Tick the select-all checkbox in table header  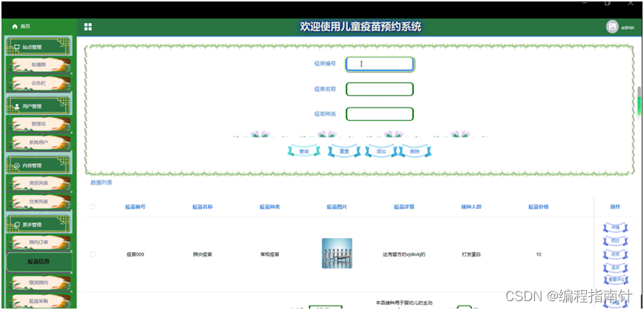[x=93, y=206]
